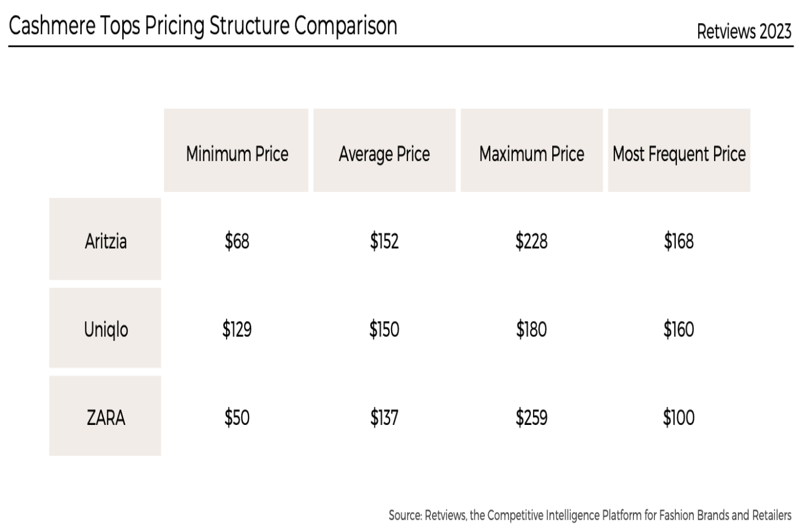Click Uniqlo's $160 most frequent price value
The height and width of the screenshot is (532, 798).
coord(679,329)
